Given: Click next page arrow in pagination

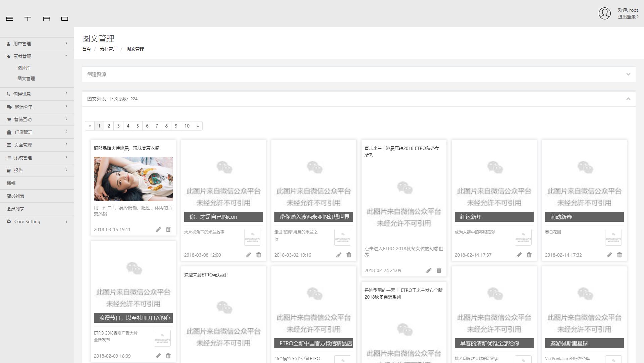Looking at the screenshot, I should point(198,126).
